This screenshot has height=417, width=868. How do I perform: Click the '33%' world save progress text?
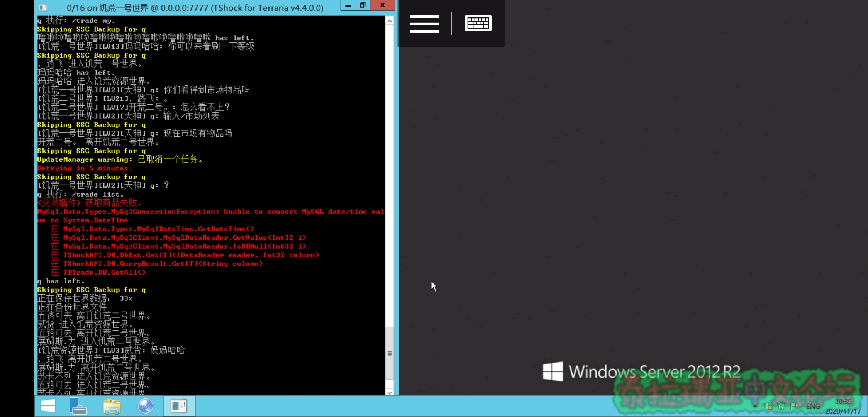pyautogui.click(x=126, y=298)
